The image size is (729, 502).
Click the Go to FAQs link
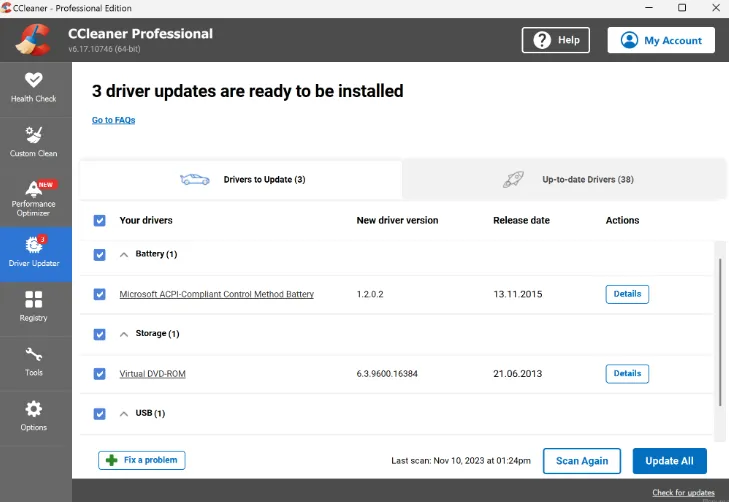113,120
